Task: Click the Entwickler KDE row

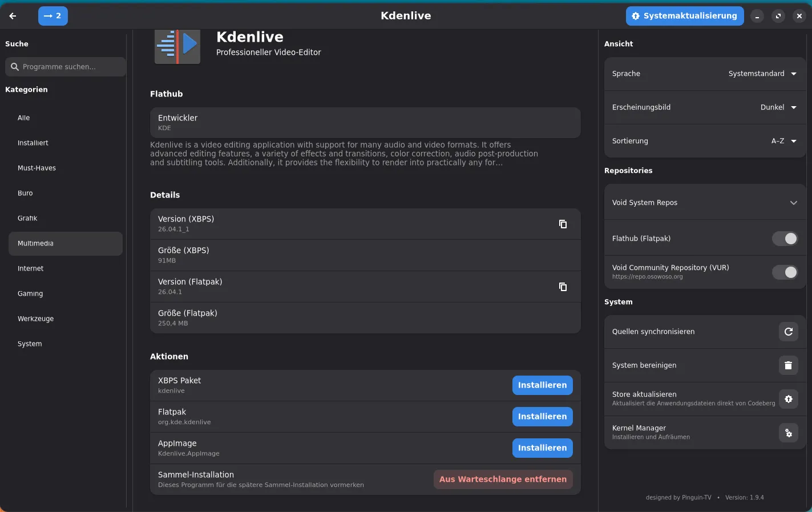Action: point(365,123)
